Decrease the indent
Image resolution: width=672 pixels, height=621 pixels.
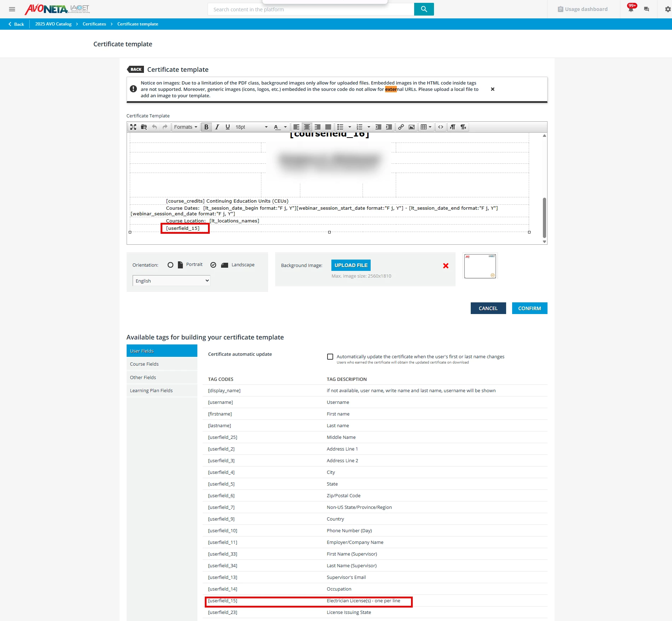[378, 127]
